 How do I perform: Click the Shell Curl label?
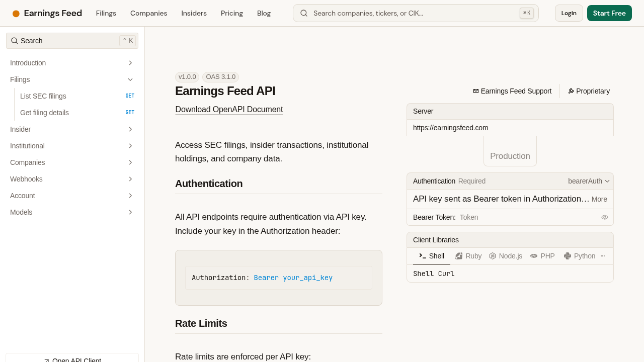(434, 274)
